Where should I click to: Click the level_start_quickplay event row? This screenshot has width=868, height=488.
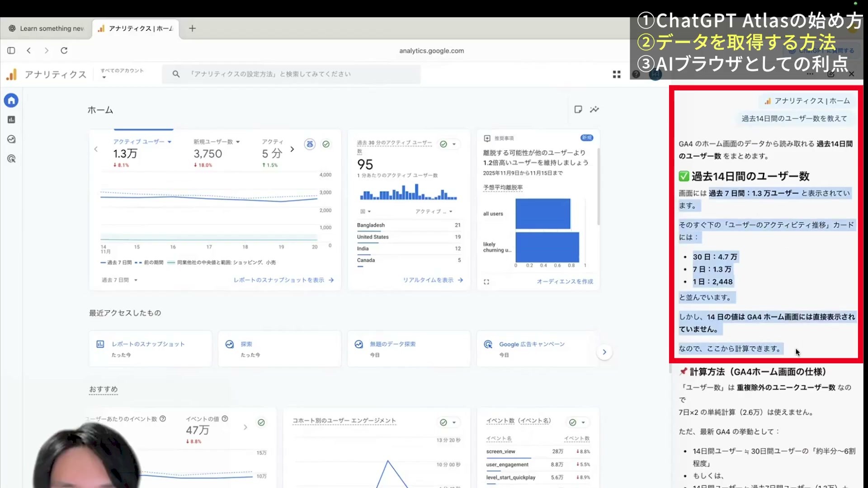tap(538, 478)
